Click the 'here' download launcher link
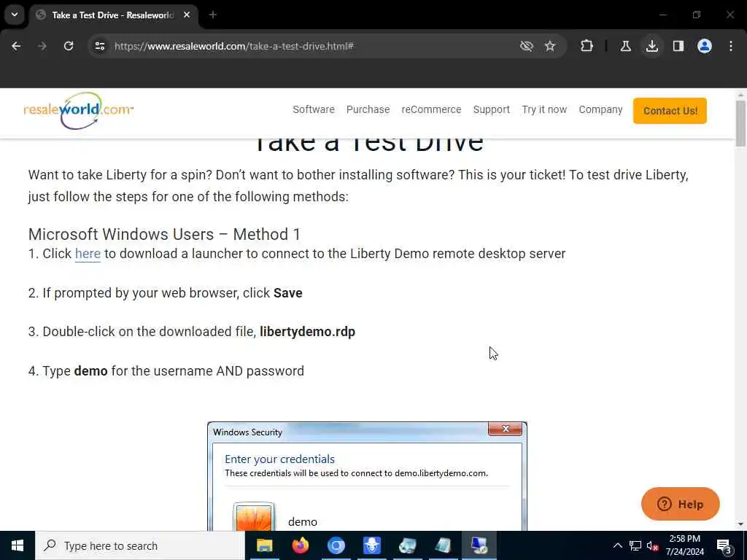The height and width of the screenshot is (560, 747). (x=88, y=253)
